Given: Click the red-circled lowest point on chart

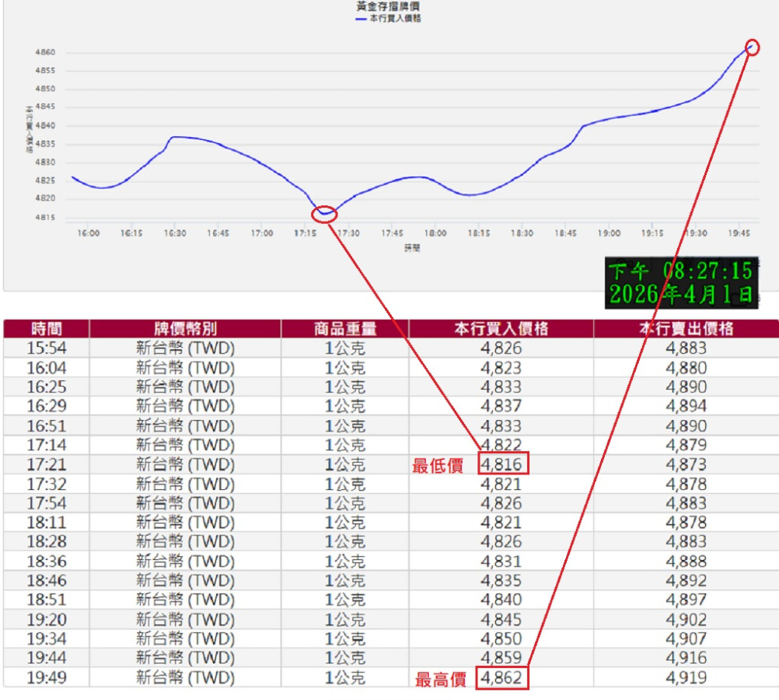Looking at the screenshot, I should coord(324,214).
